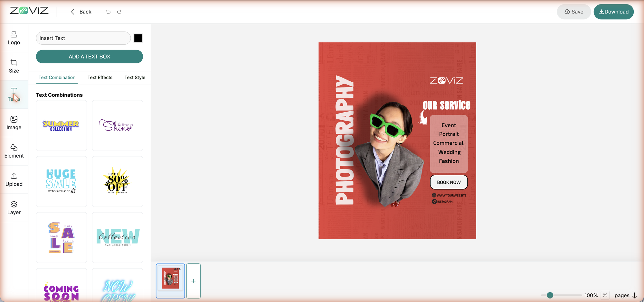The height and width of the screenshot is (302, 644).
Task: Open the black text color swatch
Action: click(x=138, y=38)
